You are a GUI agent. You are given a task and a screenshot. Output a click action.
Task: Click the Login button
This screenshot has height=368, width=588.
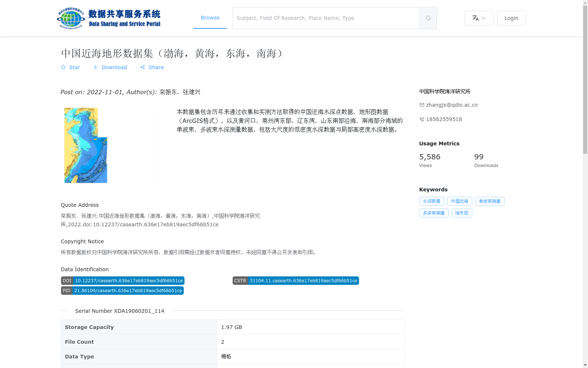511,18
